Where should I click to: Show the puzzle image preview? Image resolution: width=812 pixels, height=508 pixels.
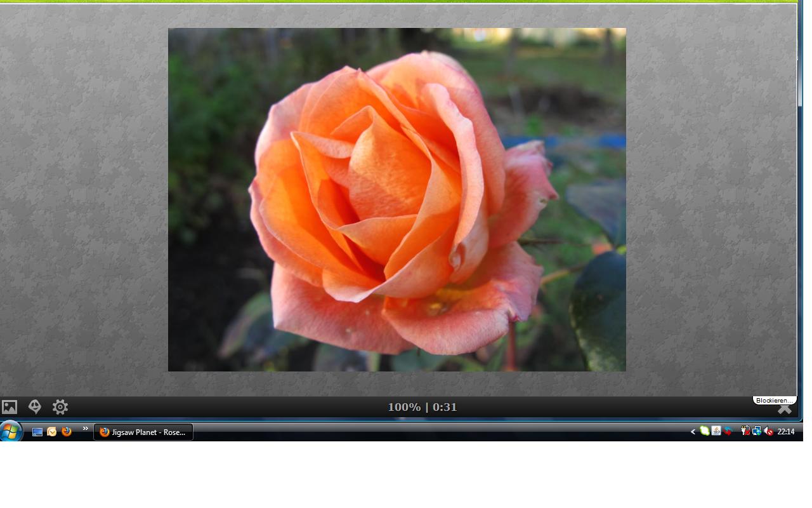coord(10,407)
